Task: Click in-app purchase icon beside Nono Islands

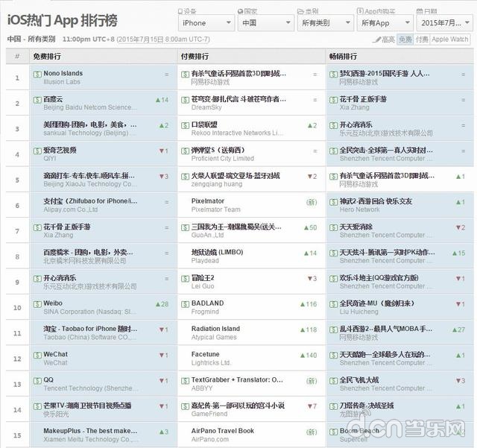Action: (37, 74)
